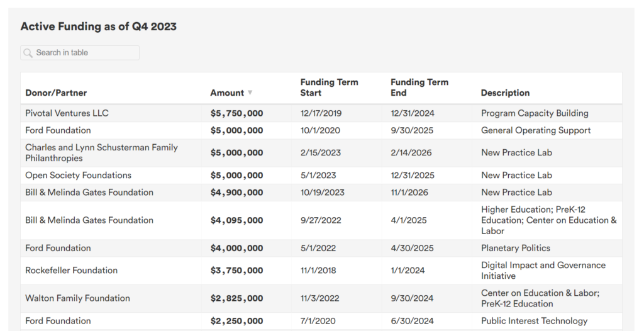Screen dimensions: 644x331
Task: Click Digital Impact and Governance Initiative text
Action: coord(543,270)
